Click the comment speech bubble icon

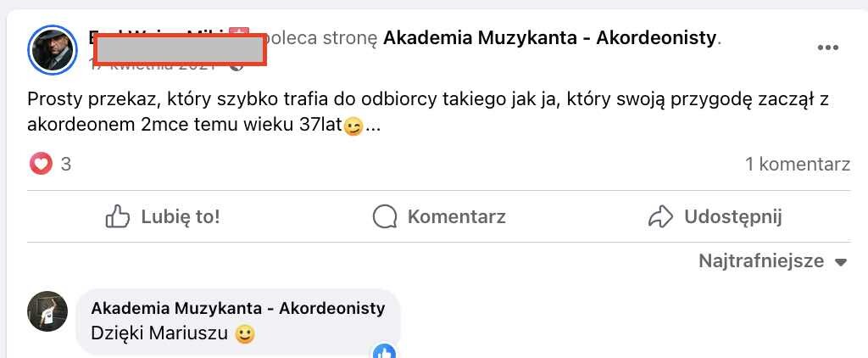point(385,216)
